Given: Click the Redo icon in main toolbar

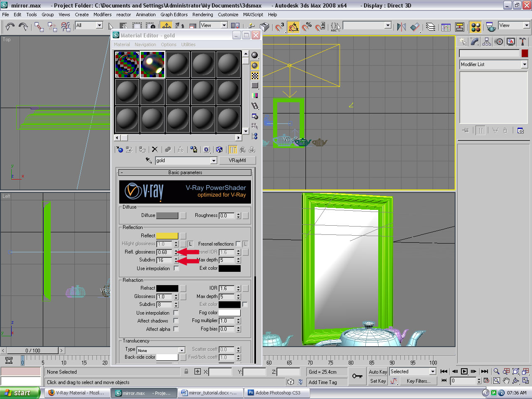Looking at the screenshot, I should point(23,27).
